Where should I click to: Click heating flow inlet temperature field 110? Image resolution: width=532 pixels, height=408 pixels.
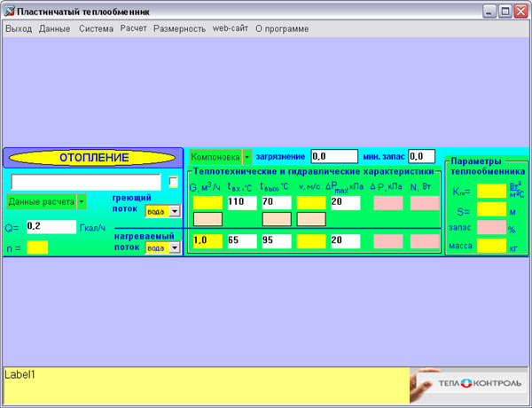click(241, 203)
